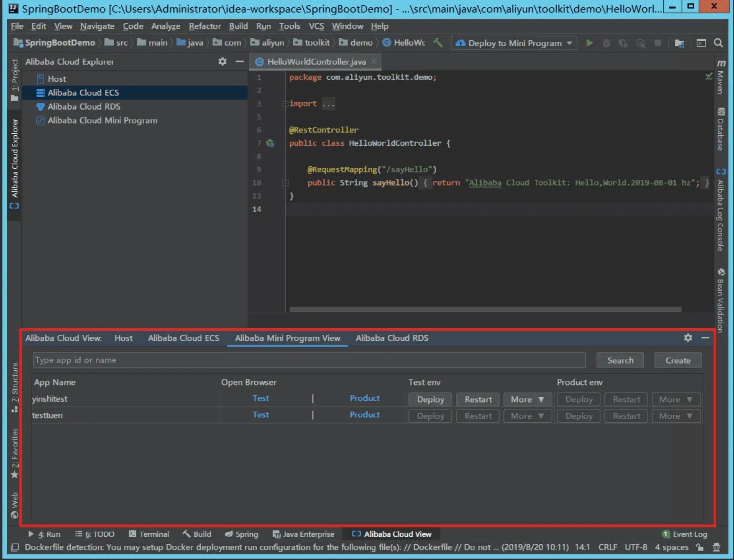Open the Project side tool window

click(15, 80)
